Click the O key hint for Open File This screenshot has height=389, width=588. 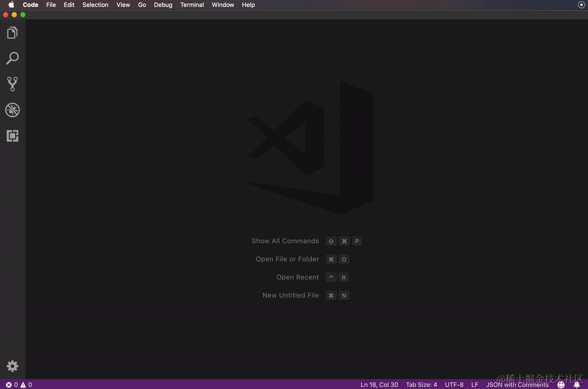point(344,259)
